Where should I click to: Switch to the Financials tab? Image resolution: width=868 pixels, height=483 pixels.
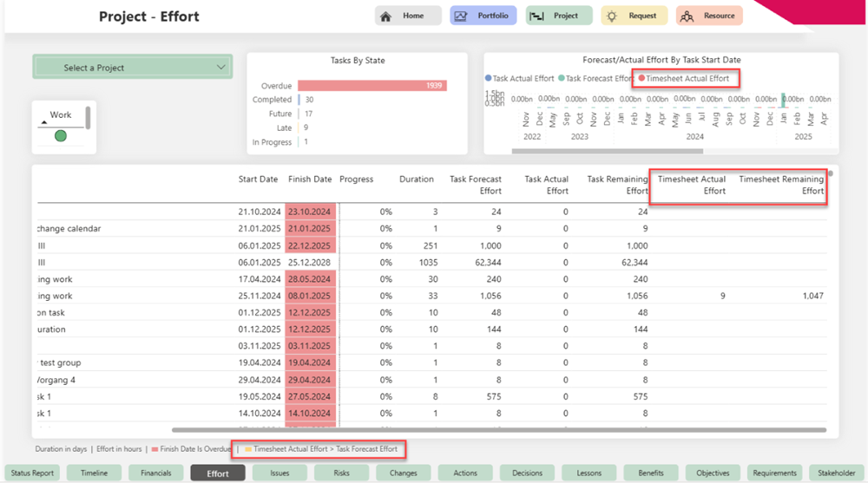coord(156,473)
